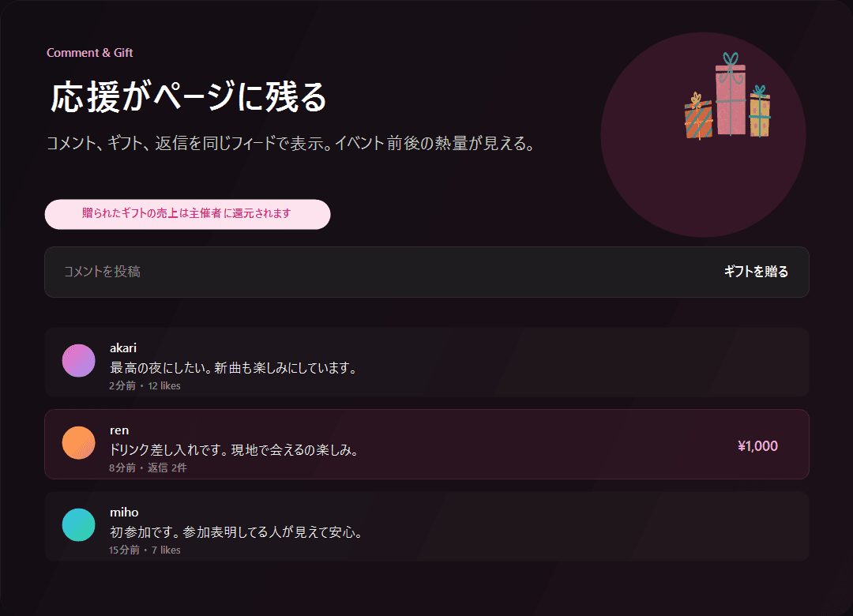
Task: Click the username miho
Action: click(x=124, y=513)
